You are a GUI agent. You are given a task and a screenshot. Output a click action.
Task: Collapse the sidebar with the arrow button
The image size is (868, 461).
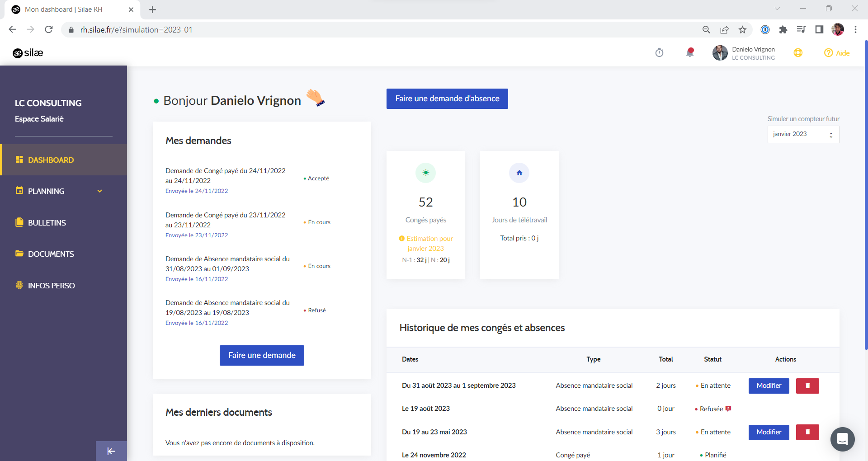tap(111, 451)
